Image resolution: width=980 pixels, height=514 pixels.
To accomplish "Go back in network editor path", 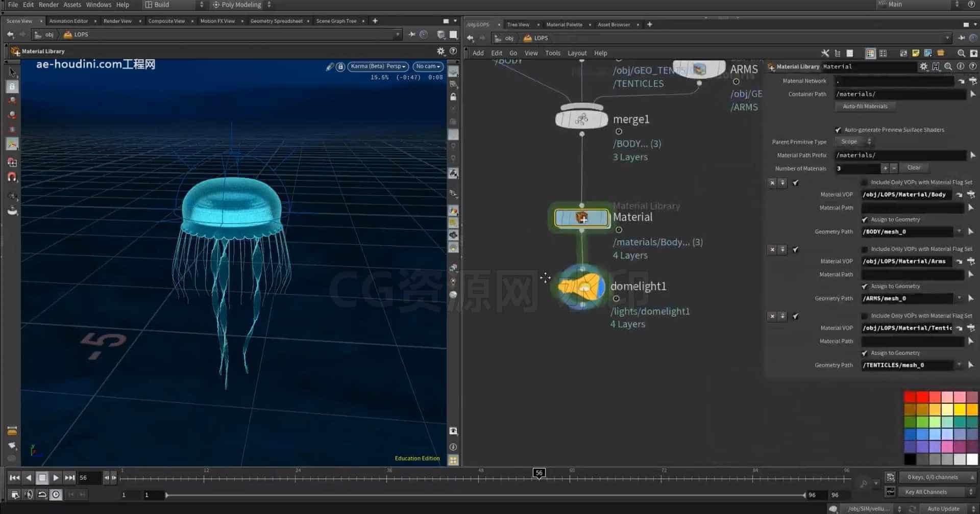I will tap(470, 38).
